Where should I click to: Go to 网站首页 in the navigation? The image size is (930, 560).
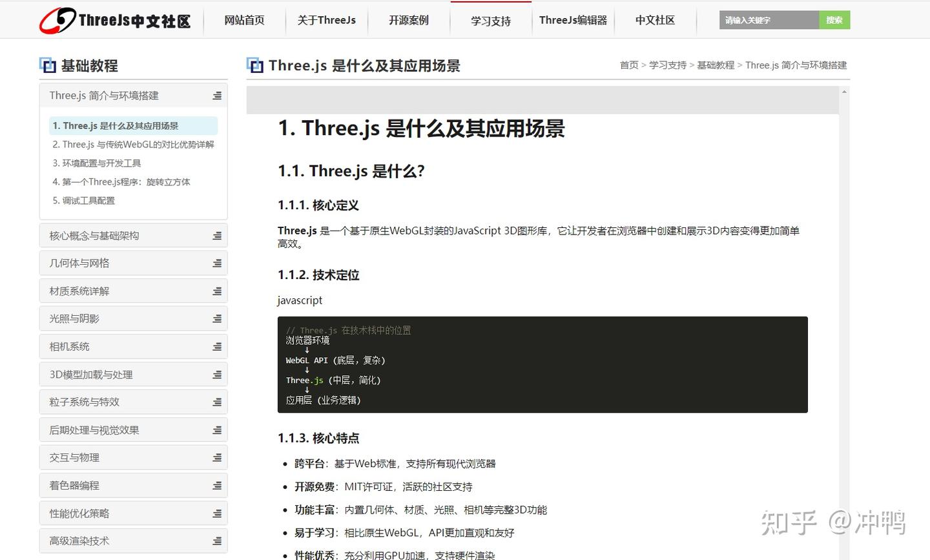click(x=244, y=21)
